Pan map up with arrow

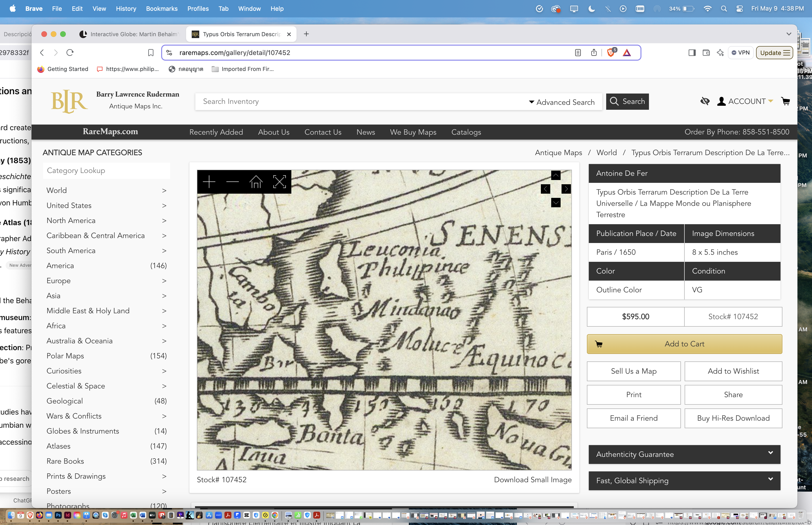pos(556,175)
